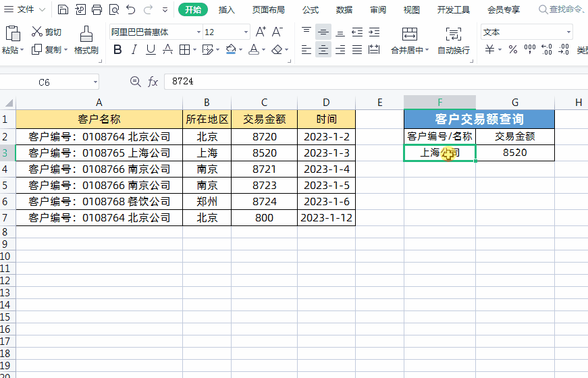Viewport: 588px width, 378px height.
Task: Center text horizontally
Action: pyautogui.click(x=323, y=49)
